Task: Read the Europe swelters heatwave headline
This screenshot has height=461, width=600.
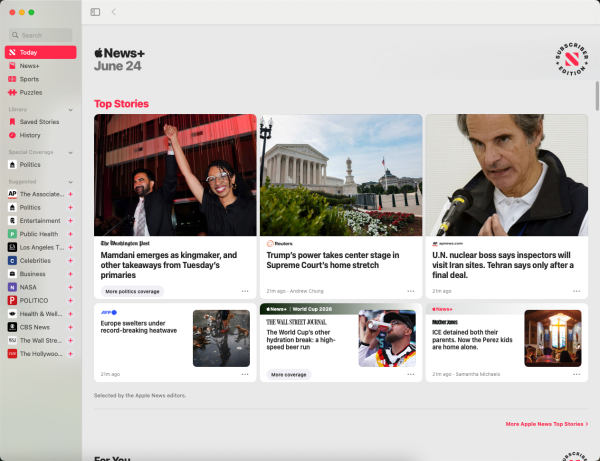Action: [x=139, y=327]
